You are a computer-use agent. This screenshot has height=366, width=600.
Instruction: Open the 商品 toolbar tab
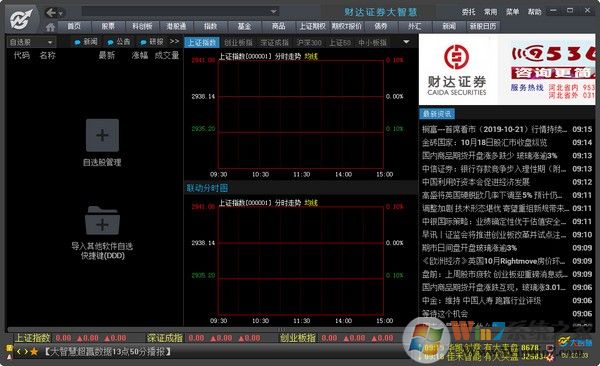click(x=278, y=26)
